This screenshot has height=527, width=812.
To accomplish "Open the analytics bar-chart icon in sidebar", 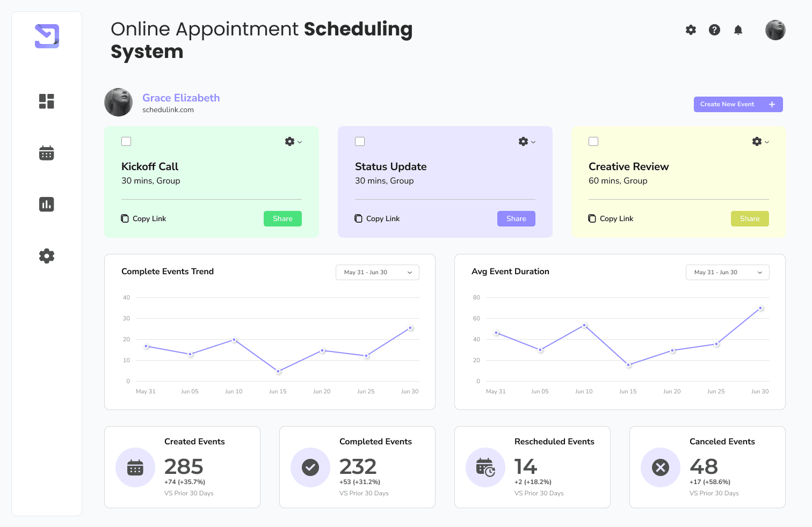I will pos(47,204).
